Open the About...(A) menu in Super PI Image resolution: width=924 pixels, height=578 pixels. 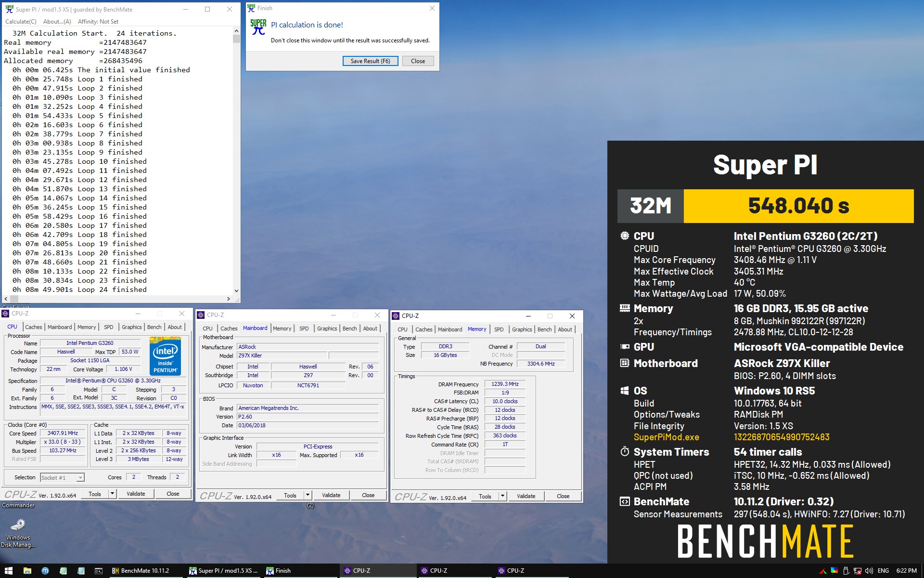point(57,22)
